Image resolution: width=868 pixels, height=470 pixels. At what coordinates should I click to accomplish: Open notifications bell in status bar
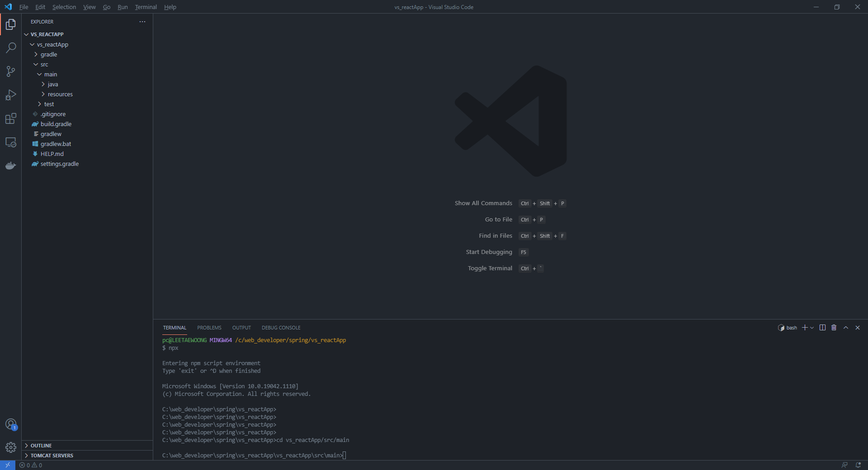point(858,465)
